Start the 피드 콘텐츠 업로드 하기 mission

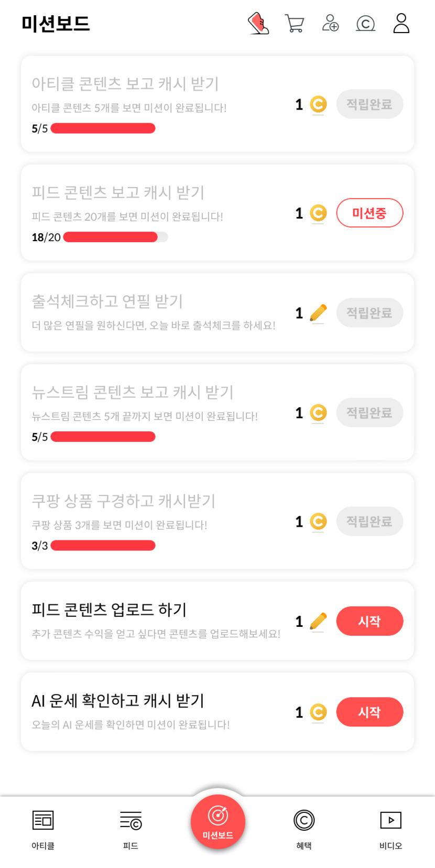point(369,621)
